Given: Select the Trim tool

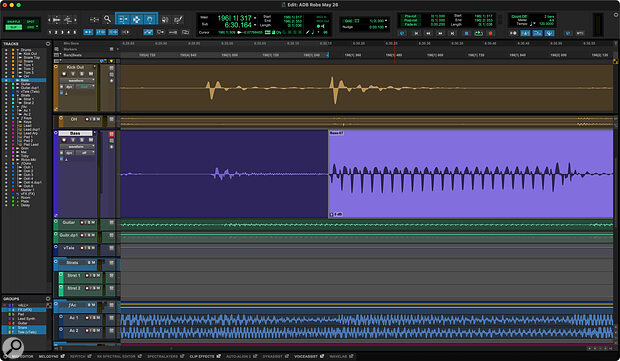Looking at the screenshot, I should 123,19.
